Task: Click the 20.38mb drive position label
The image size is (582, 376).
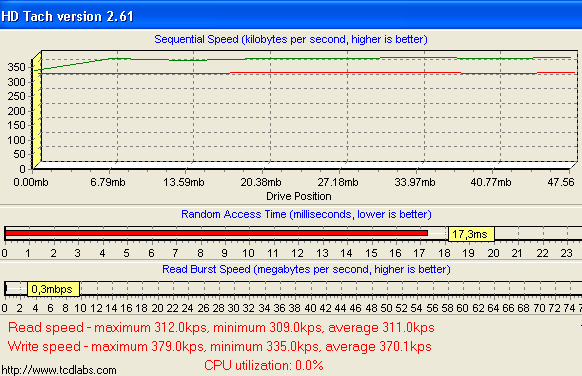Action: [261, 182]
